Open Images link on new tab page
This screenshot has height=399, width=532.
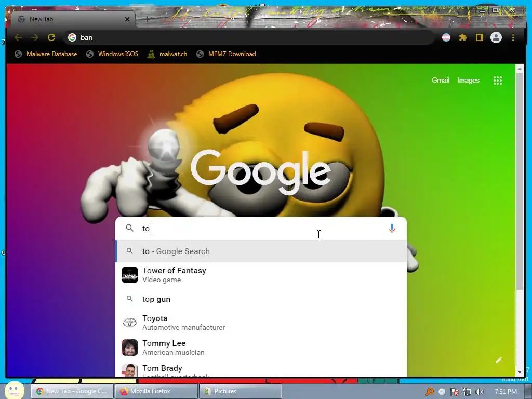point(468,81)
